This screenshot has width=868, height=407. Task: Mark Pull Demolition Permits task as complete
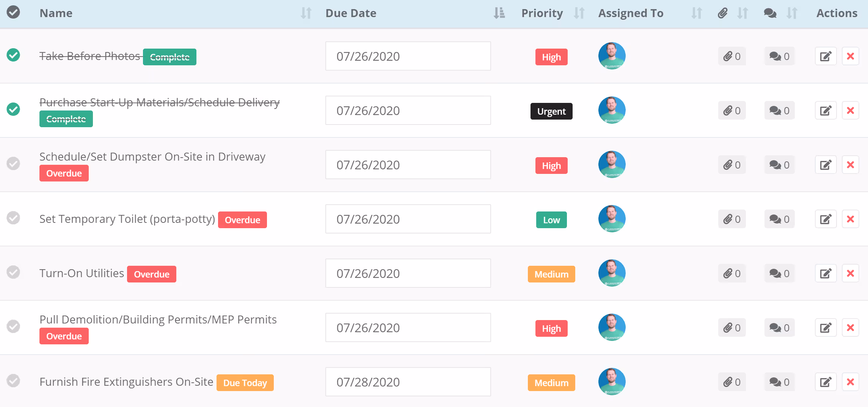13,327
